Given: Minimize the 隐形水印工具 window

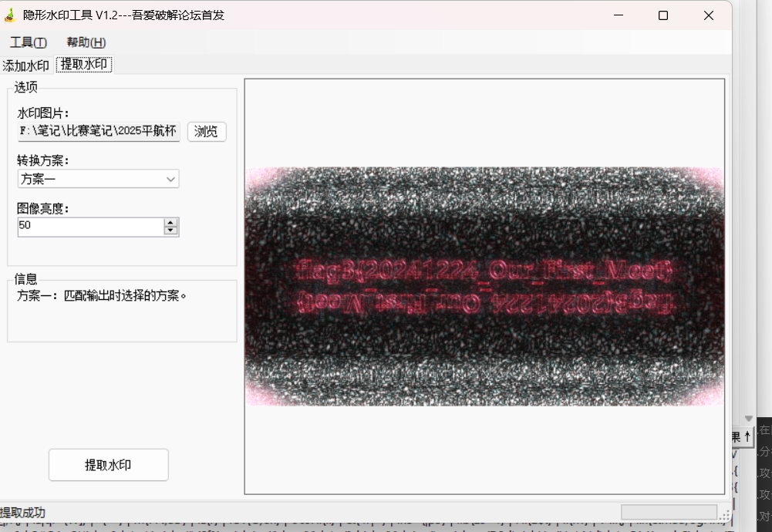Looking at the screenshot, I should coord(618,15).
